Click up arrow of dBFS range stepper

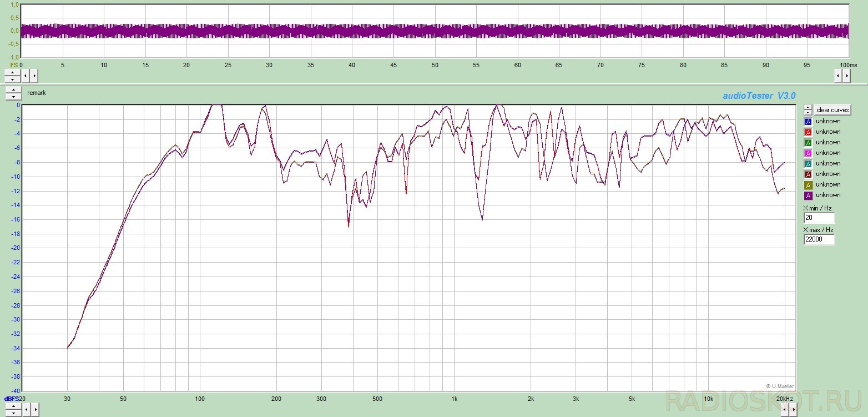point(13,407)
